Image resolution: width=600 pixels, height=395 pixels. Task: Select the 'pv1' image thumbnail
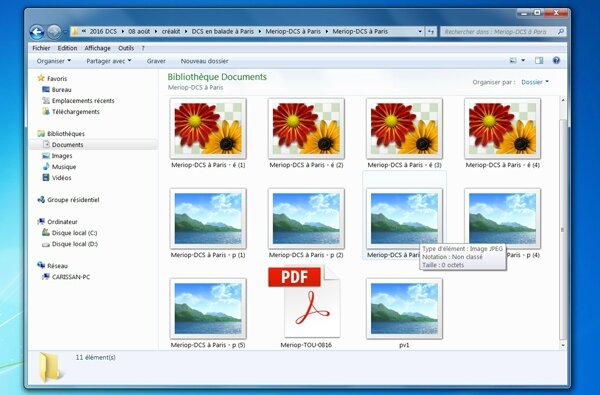coord(404,308)
